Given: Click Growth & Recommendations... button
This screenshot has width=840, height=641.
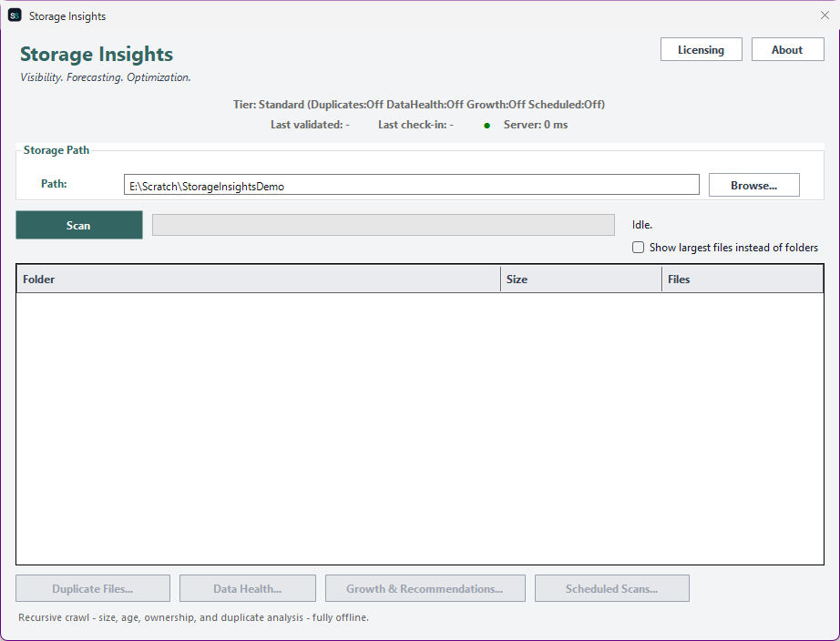Looking at the screenshot, I should (x=425, y=588).
